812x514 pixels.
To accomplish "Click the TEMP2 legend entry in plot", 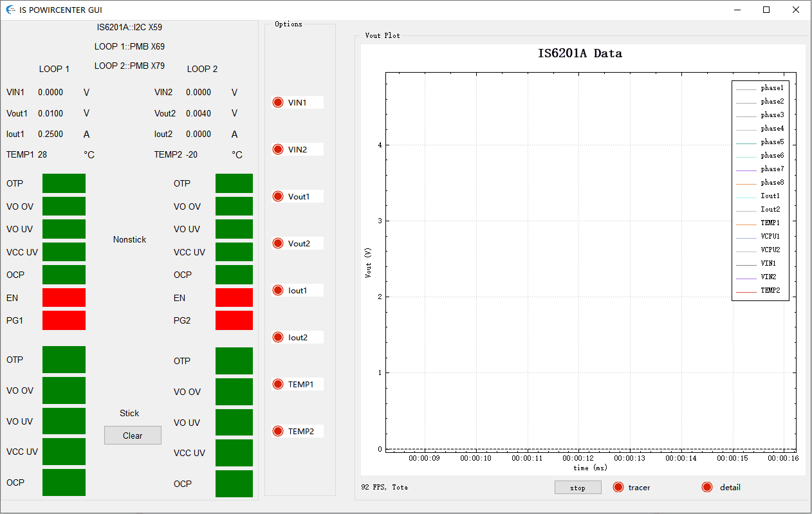I will point(760,291).
